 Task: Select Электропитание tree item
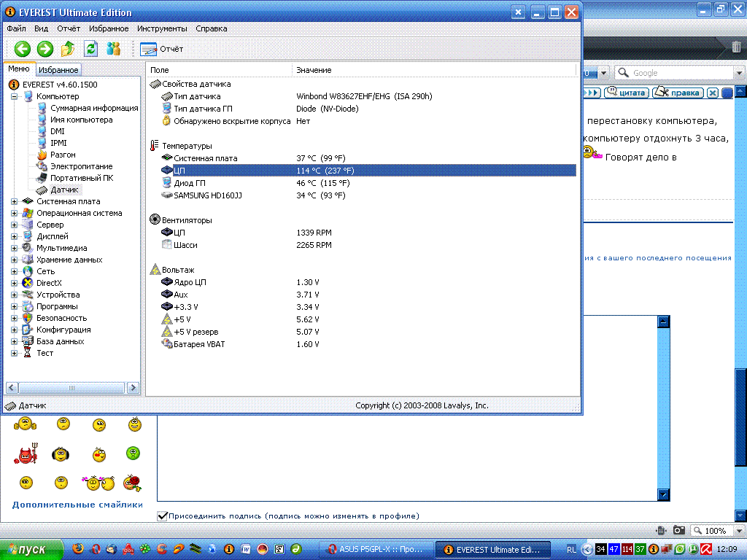[x=82, y=166]
